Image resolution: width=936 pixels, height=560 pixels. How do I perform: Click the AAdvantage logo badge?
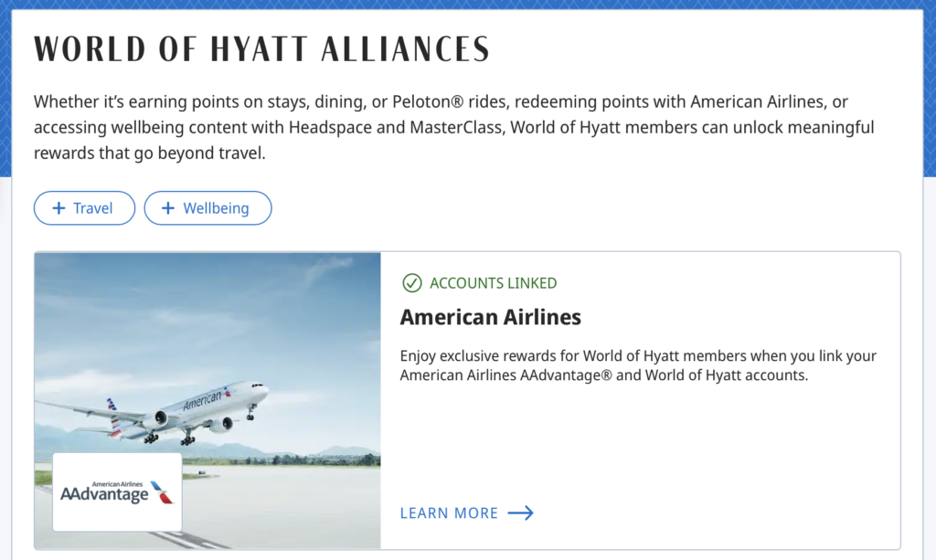coord(117,491)
